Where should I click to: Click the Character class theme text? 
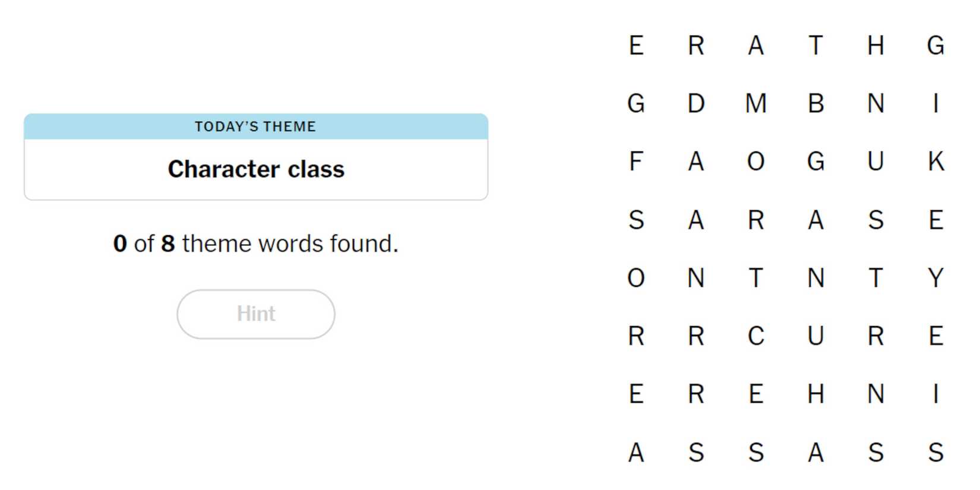click(x=255, y=169)
